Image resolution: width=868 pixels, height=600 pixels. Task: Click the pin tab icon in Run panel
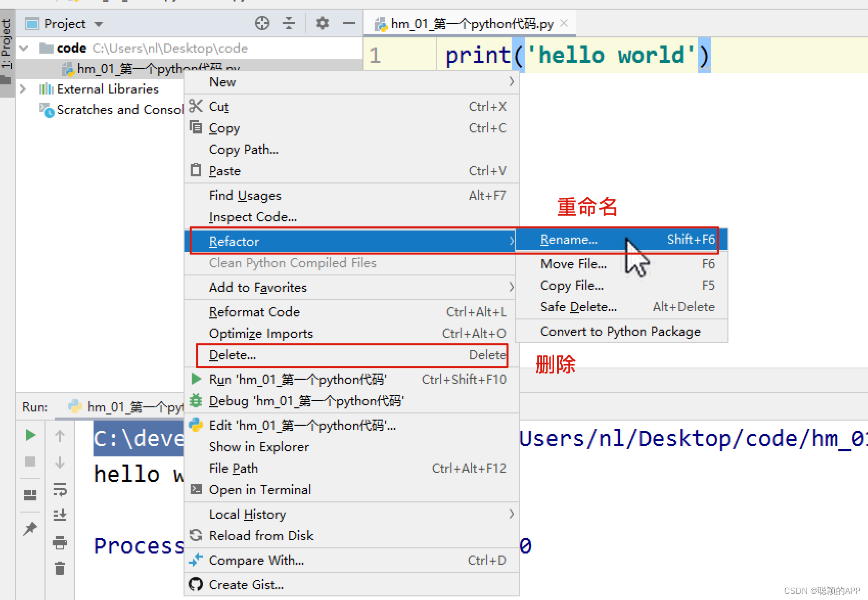point(30,529)
